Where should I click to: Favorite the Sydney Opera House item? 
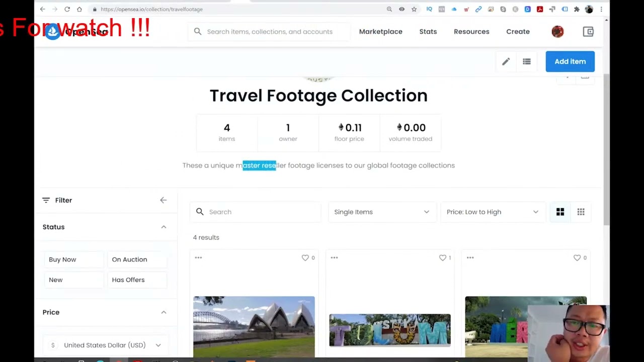pyautogui.click(x=305, y=257)
